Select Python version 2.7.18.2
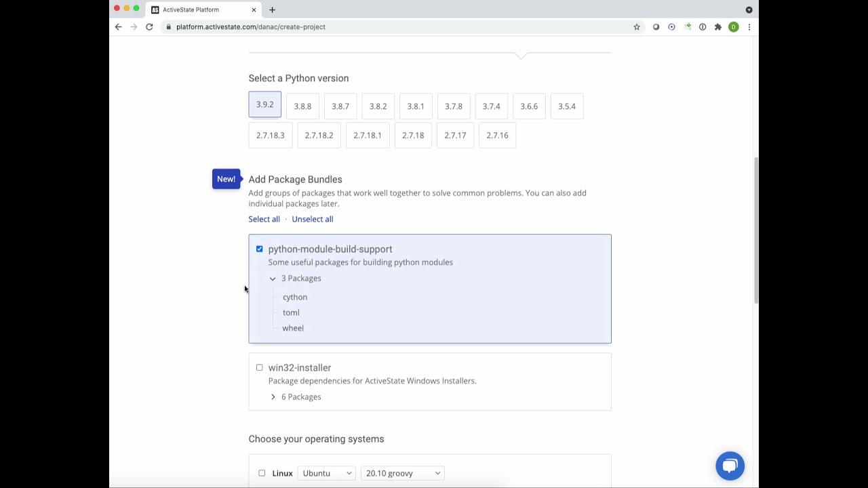Screen dimensions: 868x488 click(x=319, y=136)
